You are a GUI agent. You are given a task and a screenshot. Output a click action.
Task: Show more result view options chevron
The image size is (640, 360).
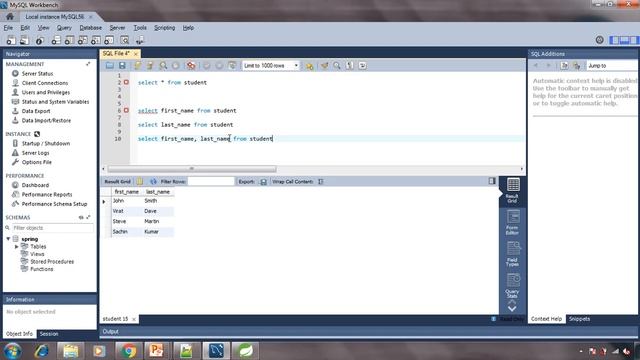tap(512, 308)
